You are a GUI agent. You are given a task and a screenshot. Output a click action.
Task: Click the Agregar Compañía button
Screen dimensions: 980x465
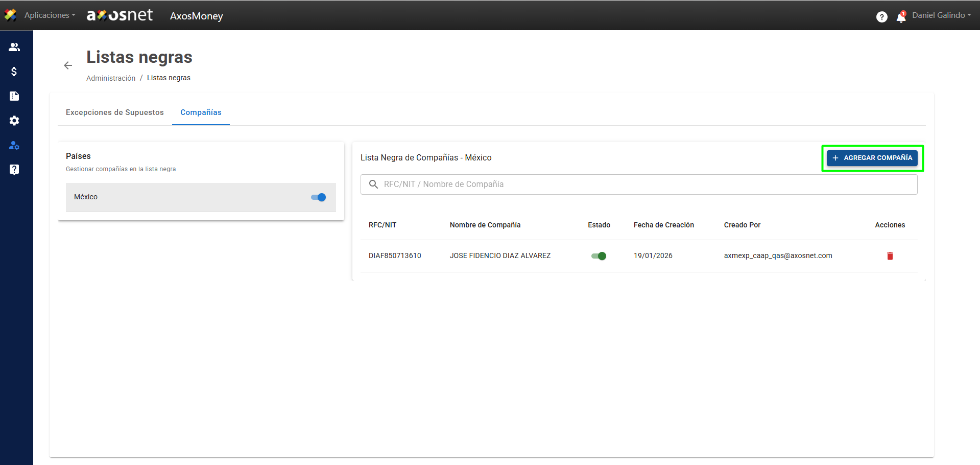pos(872,158)
